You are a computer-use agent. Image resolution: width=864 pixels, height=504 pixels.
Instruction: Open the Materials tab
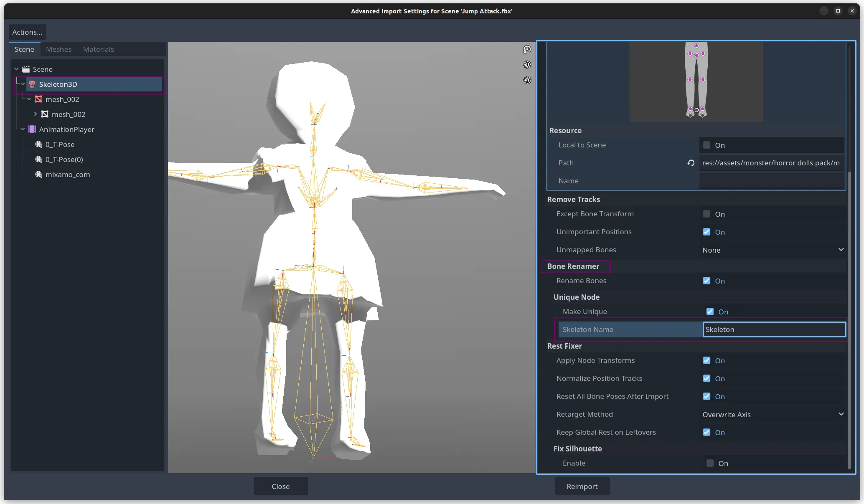(98, 49)
